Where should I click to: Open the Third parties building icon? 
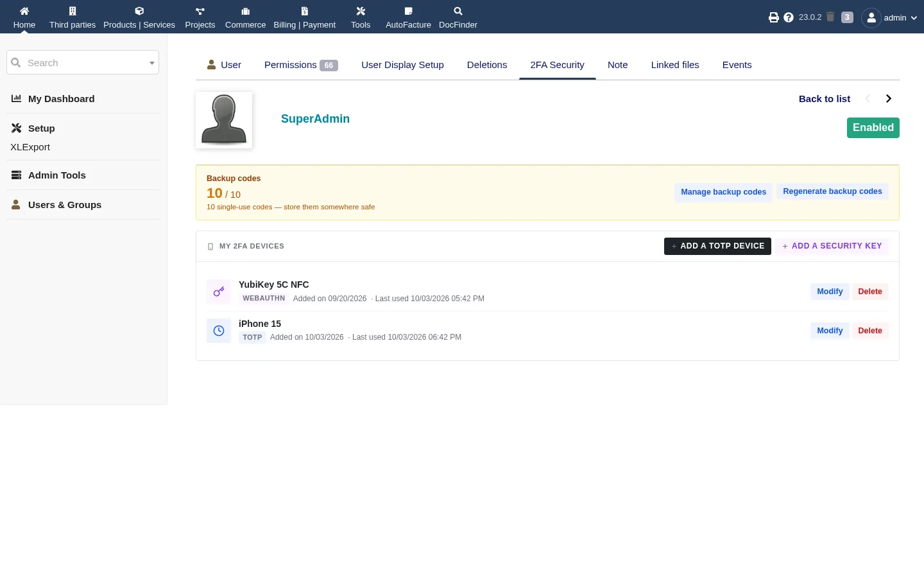73,11
